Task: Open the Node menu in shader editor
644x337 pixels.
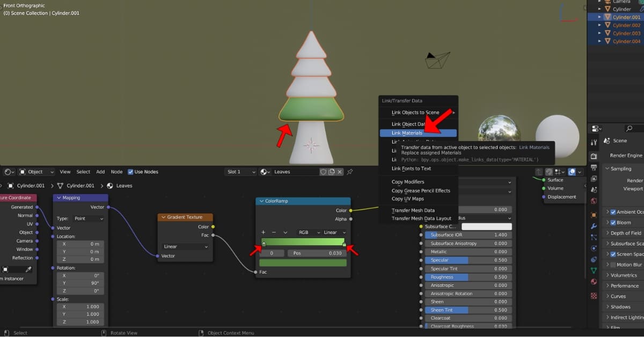Action: coord(116,172)
